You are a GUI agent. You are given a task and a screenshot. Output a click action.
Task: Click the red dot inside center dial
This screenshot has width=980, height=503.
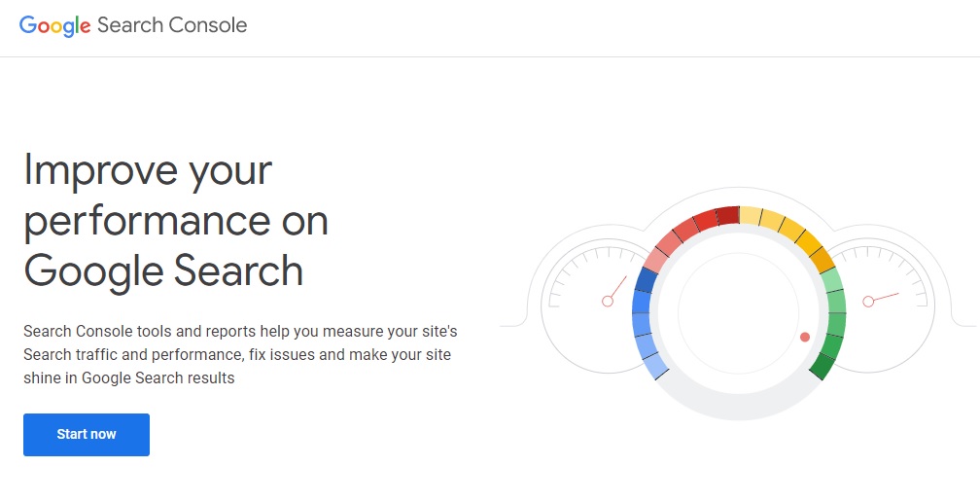[805, 338]
